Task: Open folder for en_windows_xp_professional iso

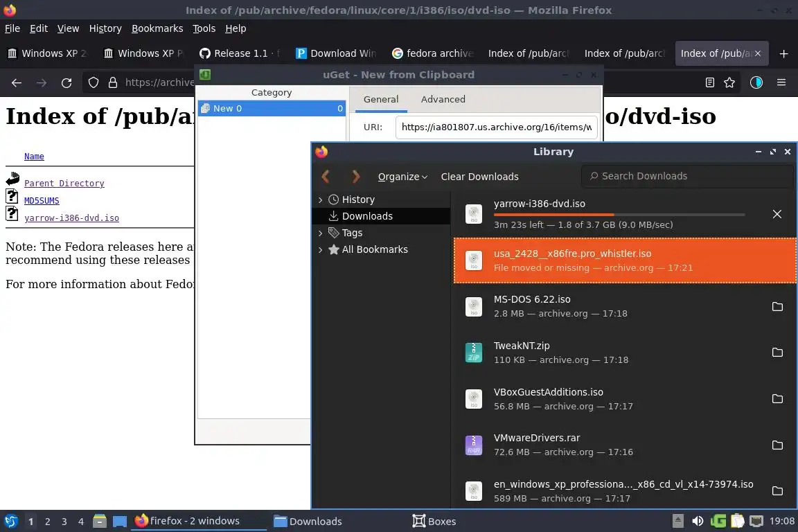Action: pos(777,490)
